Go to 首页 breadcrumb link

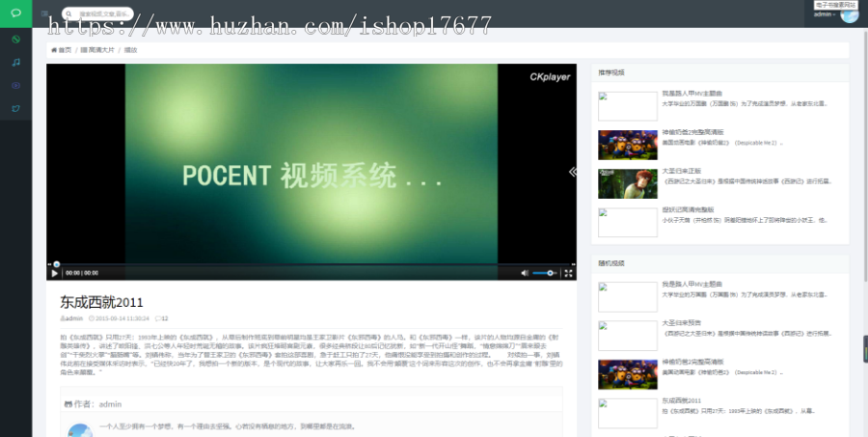pos(62,50)
